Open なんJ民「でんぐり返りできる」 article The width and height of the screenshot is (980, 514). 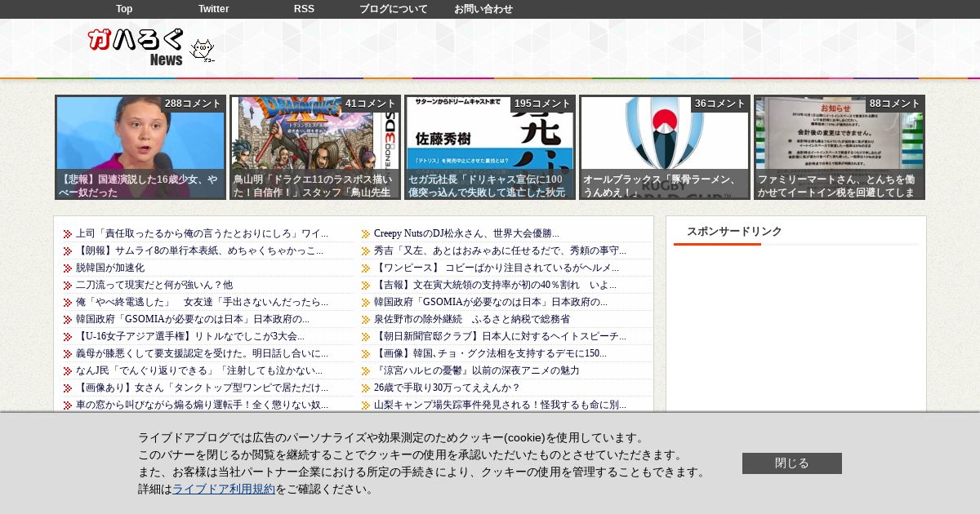pyautogui.click(x=199, y=370)
